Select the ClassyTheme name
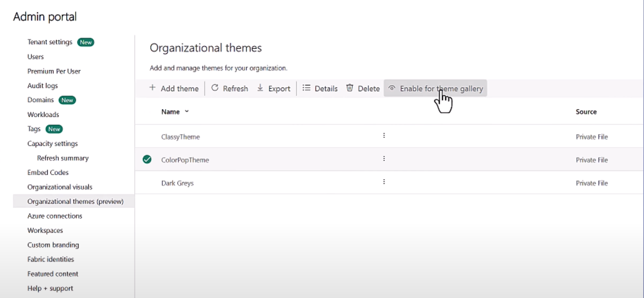Image resolution: width=644 pixels, height=298 pixels. pyautogui.click(x=180, y=137)
